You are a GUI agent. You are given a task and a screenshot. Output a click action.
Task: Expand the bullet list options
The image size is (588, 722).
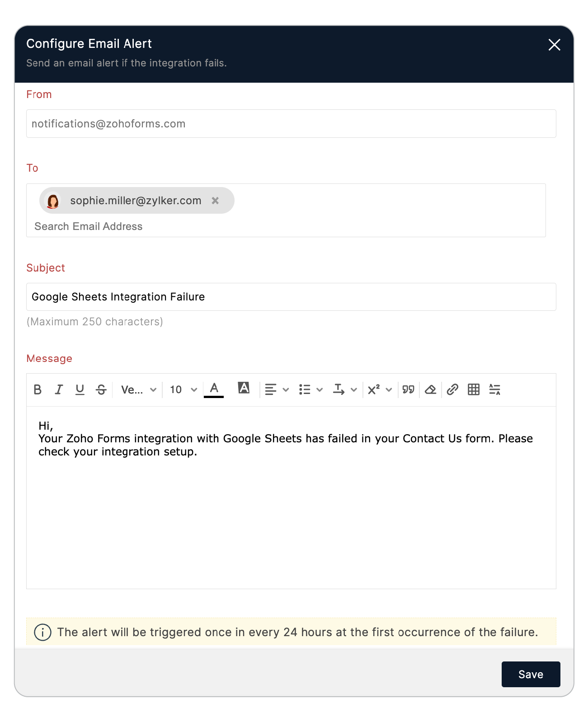pyautogui.click(x=311, y=389)
